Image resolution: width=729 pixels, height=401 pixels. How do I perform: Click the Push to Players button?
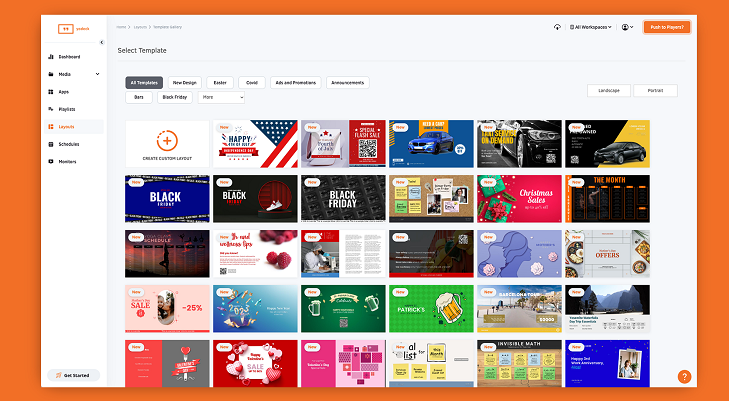[x=667, y=27]
